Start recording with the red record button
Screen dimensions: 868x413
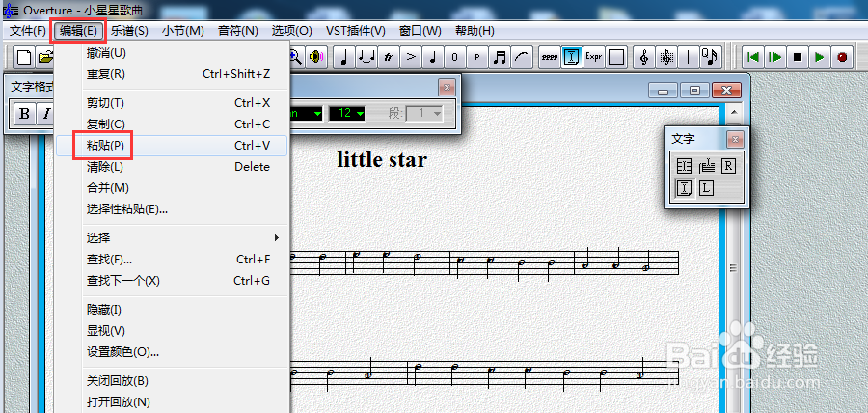point(842,57)
